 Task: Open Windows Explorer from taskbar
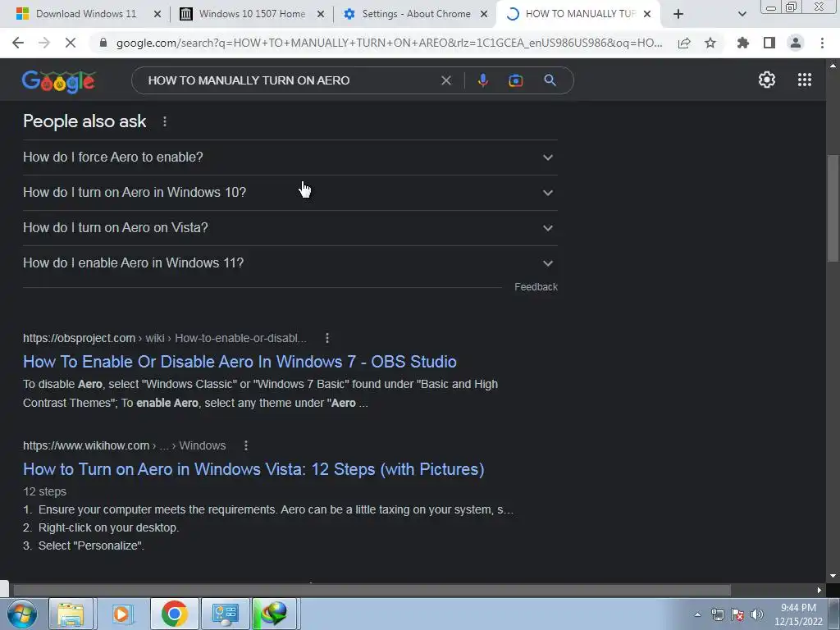(71, 614)
